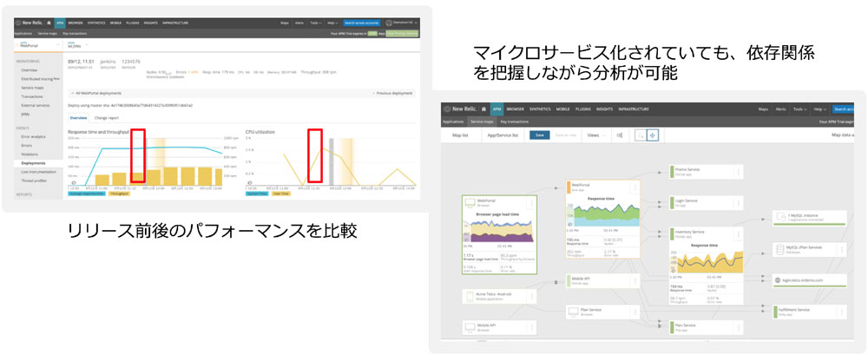The height and width of the screenshot is (355, 868).
Task: Switch to Change report tab
Action: (105, 118)
